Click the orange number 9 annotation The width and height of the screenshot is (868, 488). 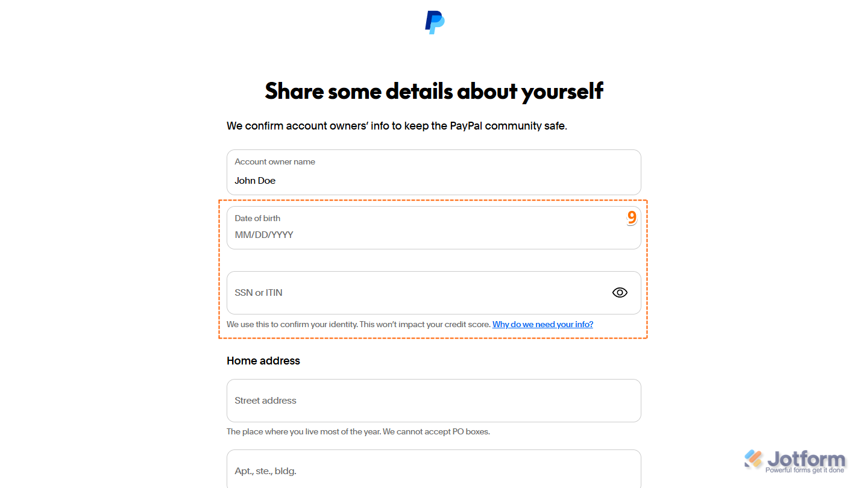[632, 217]
